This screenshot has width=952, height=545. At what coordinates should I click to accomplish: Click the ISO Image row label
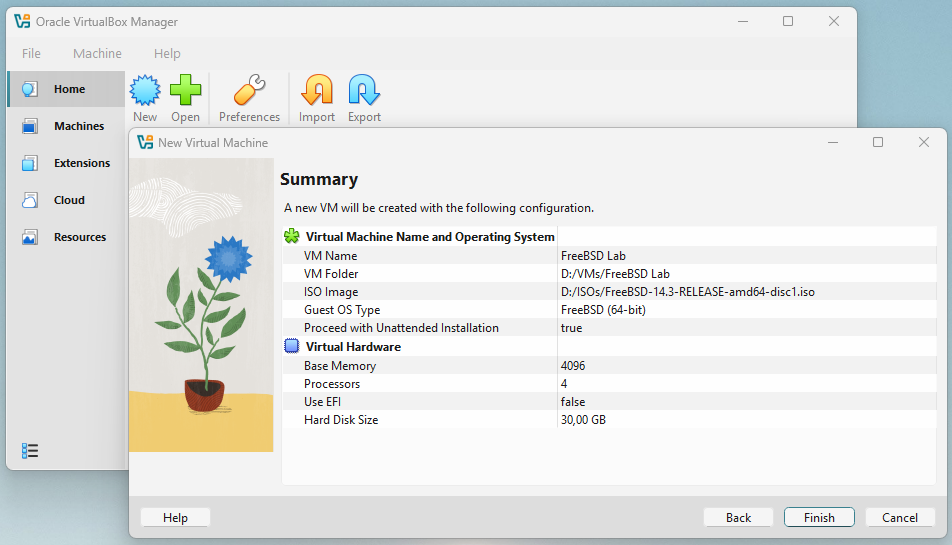[x=331, y=292]
